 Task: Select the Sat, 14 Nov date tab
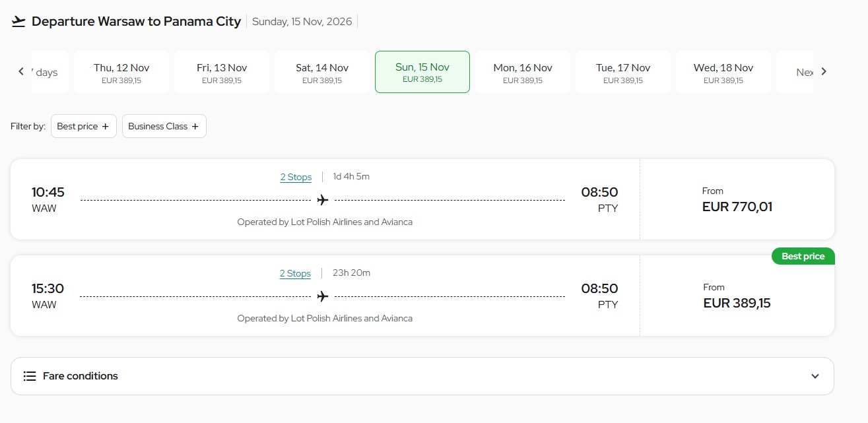322,72
